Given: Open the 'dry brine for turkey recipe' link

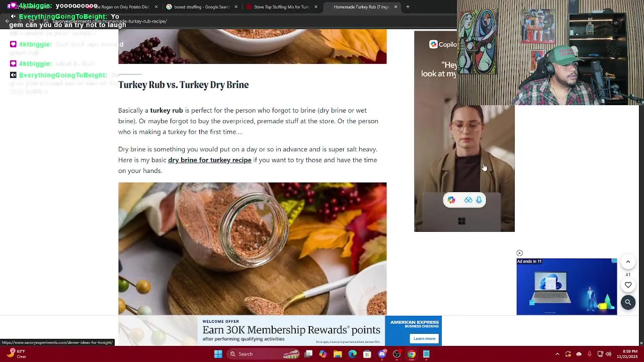Looking at the screenshot, I should (x=210, y=160).
